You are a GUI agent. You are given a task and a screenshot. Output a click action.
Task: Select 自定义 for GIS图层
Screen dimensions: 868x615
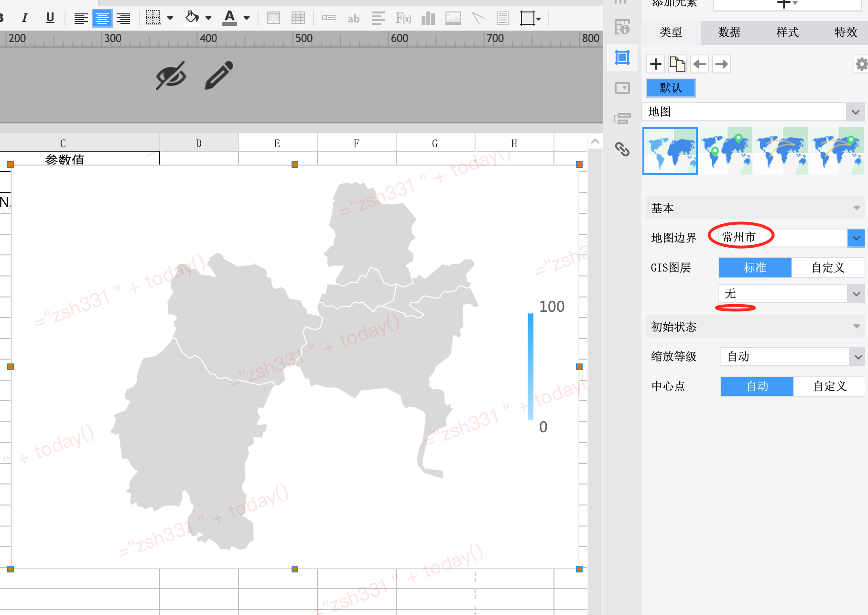click(828, 268)
